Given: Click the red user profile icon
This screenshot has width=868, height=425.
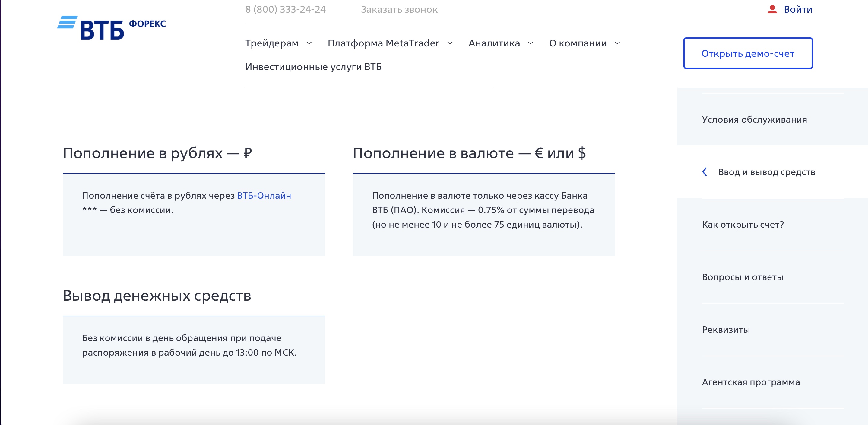Looking at the screenshot, I should (x=772, y=9).
